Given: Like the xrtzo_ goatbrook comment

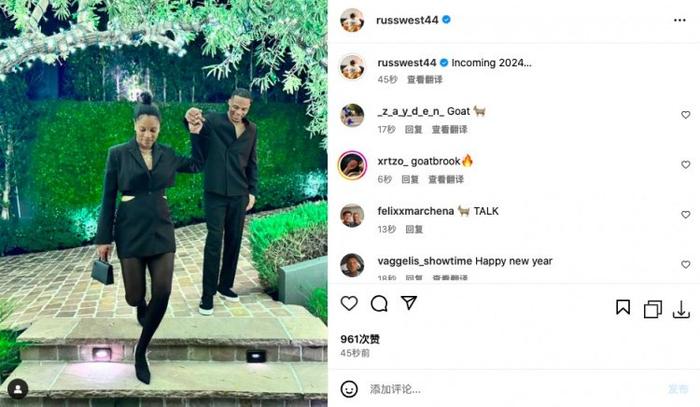Looking at the screenshot, I should click(686, 165).
